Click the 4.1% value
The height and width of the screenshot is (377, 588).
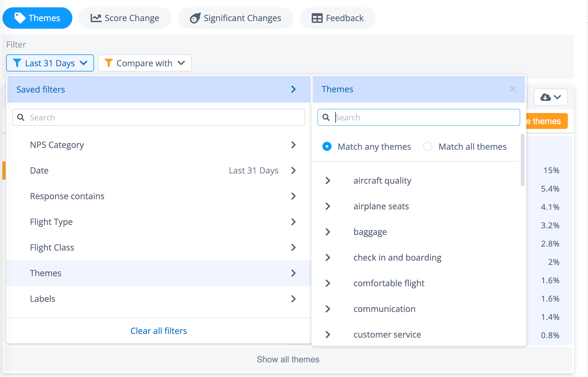[550, 207]
